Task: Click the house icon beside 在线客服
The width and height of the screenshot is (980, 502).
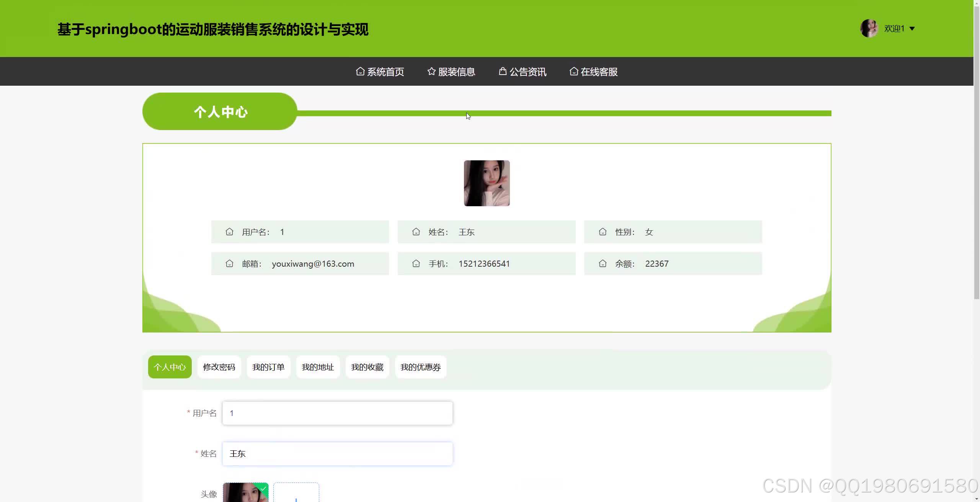Action: click(573, 72)
